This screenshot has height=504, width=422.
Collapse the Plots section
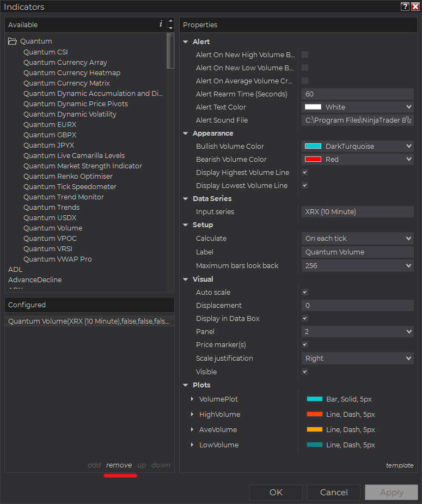(186, 385)
